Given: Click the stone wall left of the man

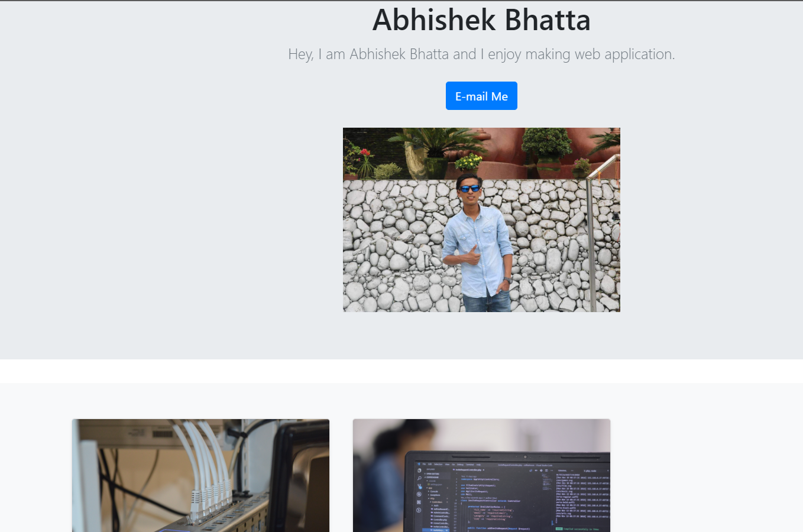Looking at the screenshot, I should [390, 248].
